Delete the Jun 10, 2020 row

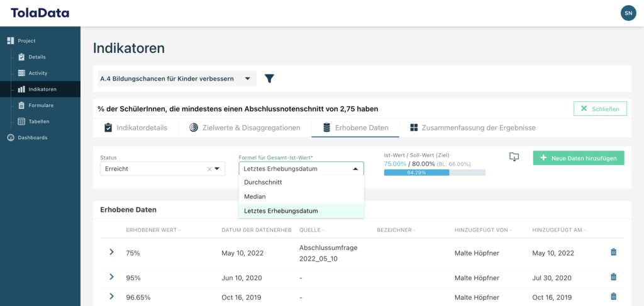pyautogui.click(x=614, y=277)
